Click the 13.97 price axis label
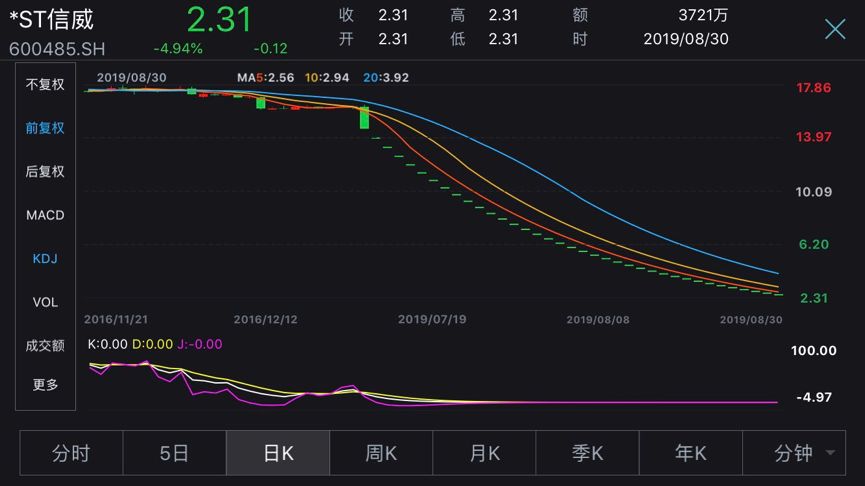865x486 pixels. [x=813, y=137]
